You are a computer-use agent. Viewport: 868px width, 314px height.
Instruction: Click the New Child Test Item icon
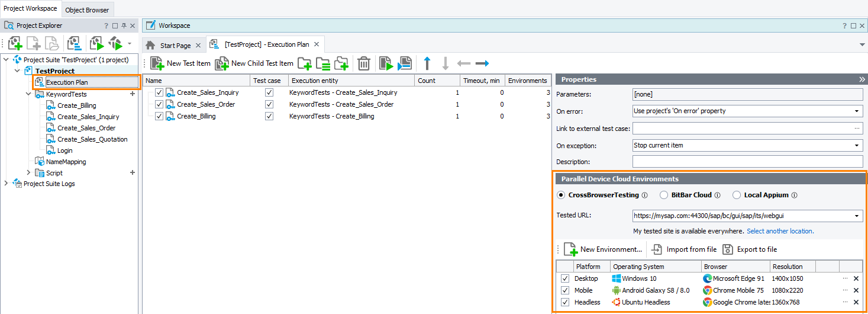[221, 63]
